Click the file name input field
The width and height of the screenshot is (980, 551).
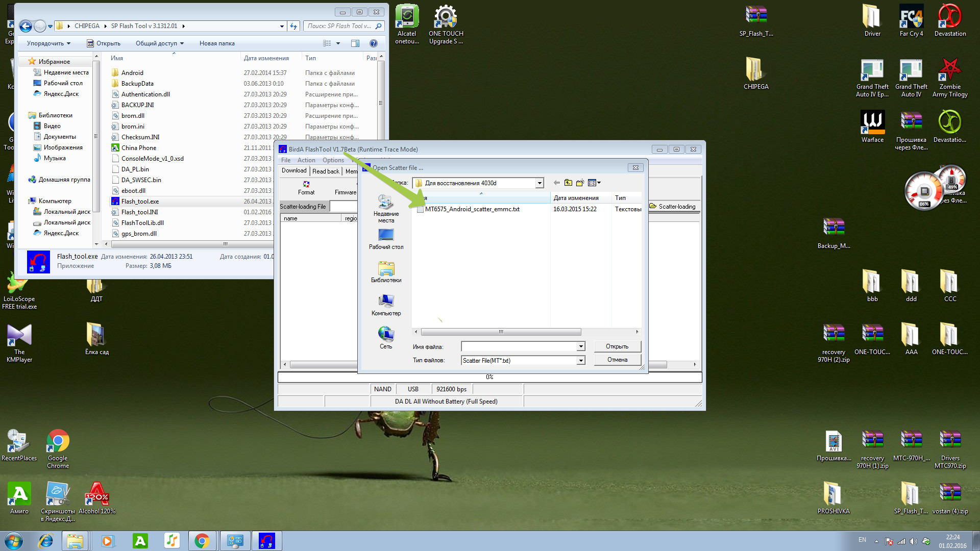[x=519, y=347]
